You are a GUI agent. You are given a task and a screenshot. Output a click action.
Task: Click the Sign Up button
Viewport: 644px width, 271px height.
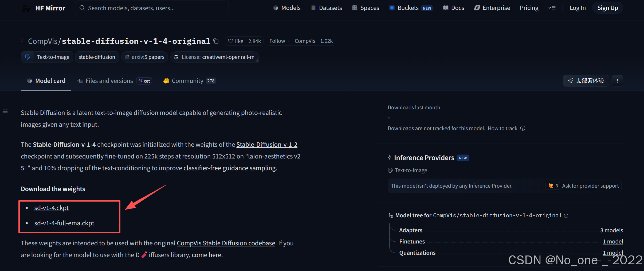pos(607,8)
